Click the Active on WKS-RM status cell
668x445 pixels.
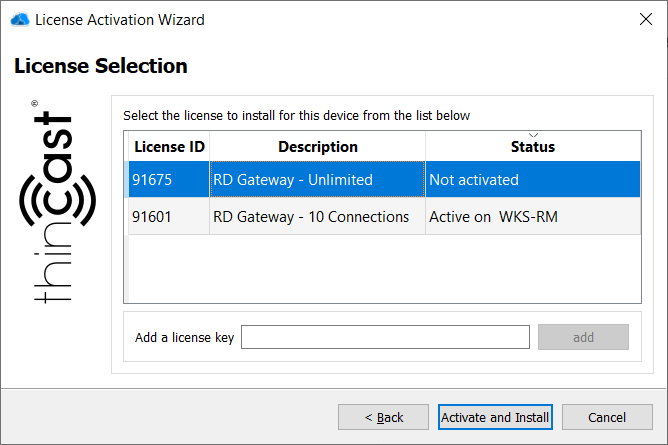pyautogui.click(x=533, y=216)
